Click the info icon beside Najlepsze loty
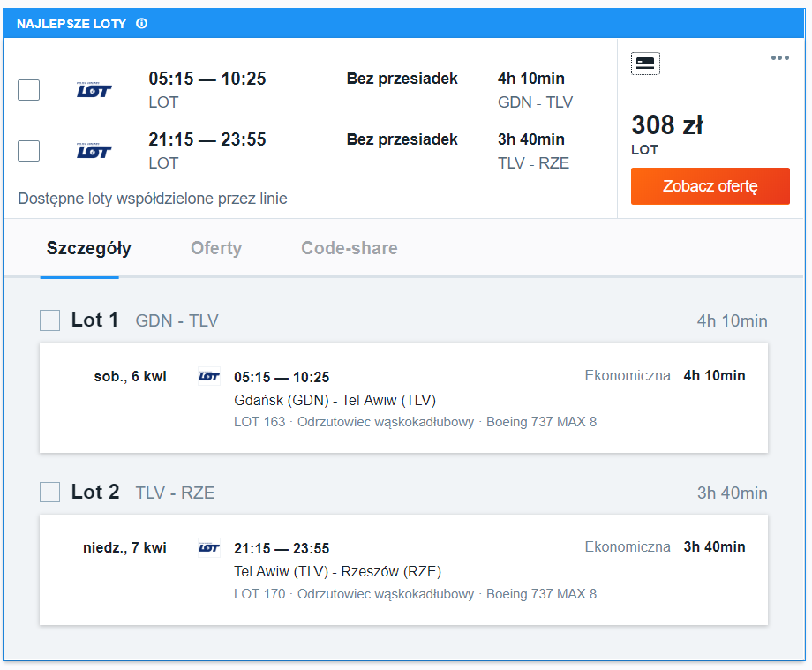Screen dimensions: 812x670 point(141,23)
